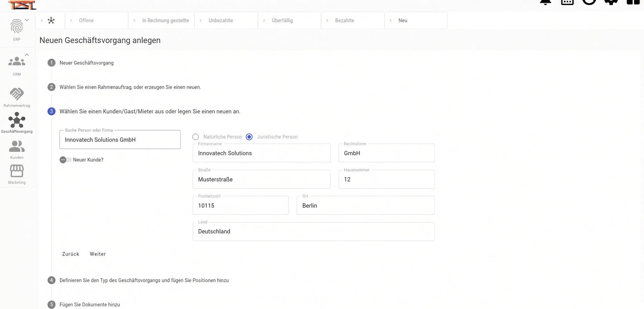This screenshot has height=309, width=644.
Task: Open the Kunden sidebar icon
Action: coord(17,146)
